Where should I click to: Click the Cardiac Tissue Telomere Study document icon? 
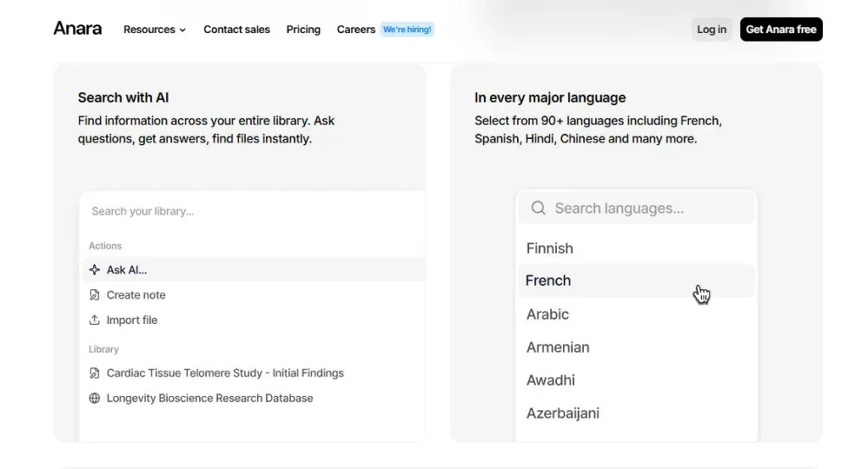[x=95, y=373]
